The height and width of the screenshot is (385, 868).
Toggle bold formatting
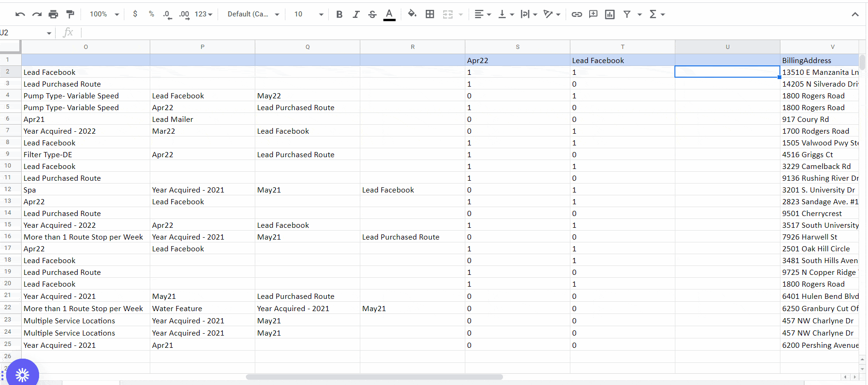(x=339, y=15)
